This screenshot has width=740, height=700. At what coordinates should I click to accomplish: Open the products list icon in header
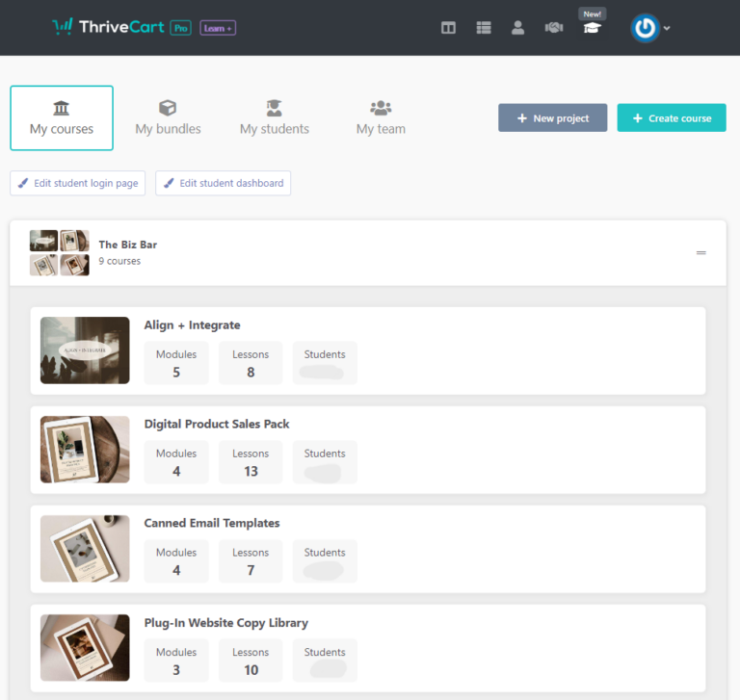click(484, 28)
